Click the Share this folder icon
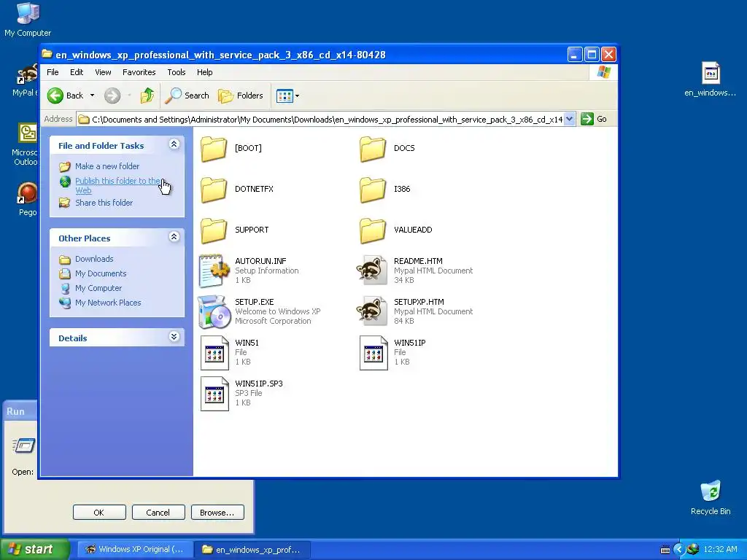The width and height of the screenshot is (747, 560). coord(65,203)
